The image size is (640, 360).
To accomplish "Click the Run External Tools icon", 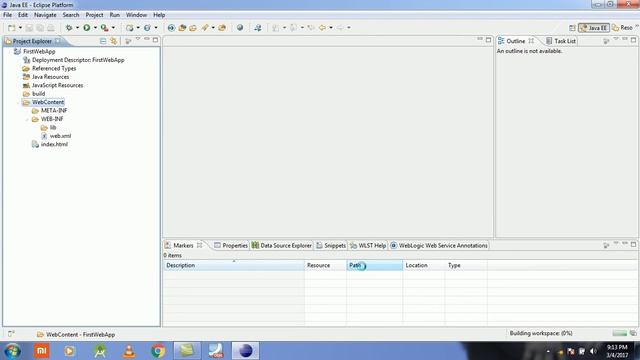I will (x=104, y=28).
